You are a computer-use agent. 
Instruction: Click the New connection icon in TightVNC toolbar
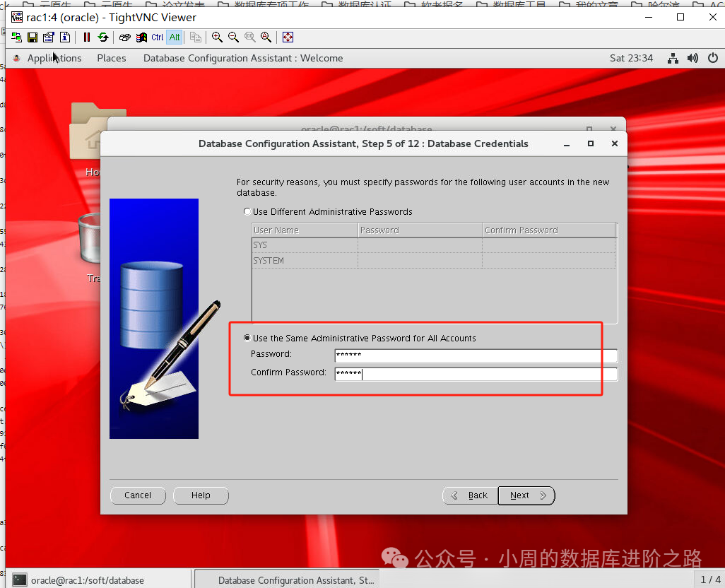pos(16,37)
